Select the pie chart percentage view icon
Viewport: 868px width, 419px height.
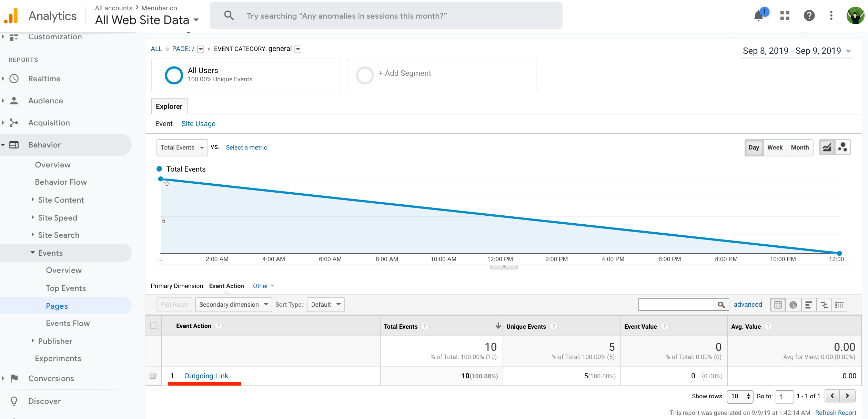(x=793, y=305)
